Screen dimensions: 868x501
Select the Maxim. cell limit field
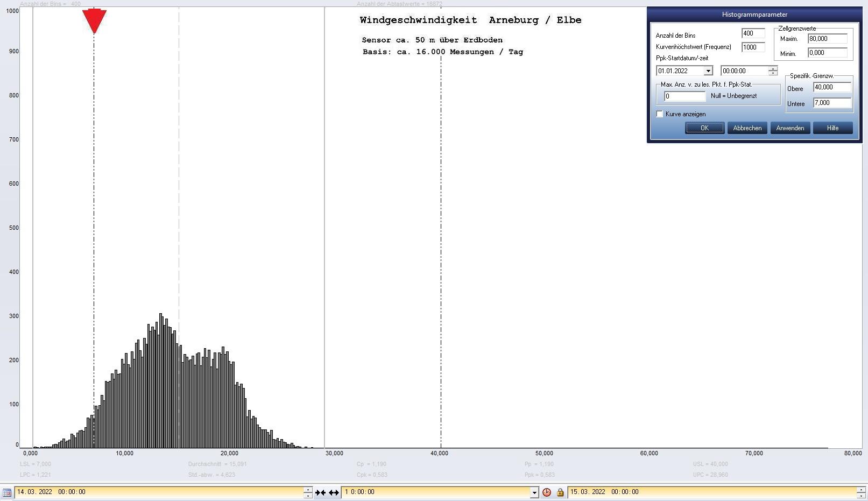point(827,39)
